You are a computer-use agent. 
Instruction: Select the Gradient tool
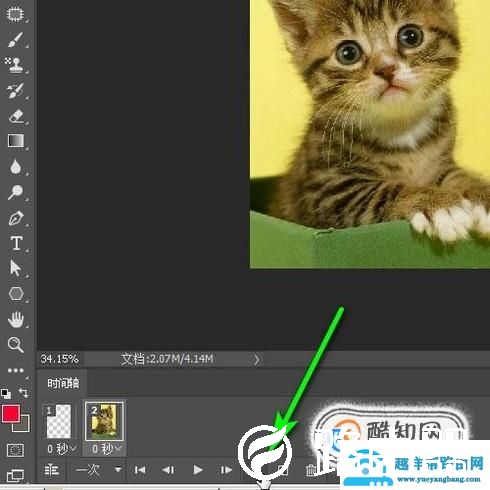[15, 141]
